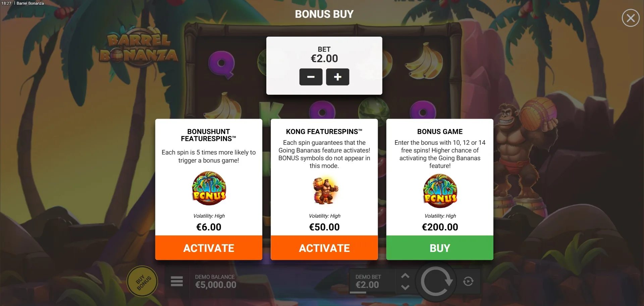The height and width of the screenshot is (306, 644).
Task: Click the Kong gorilla with barrel icon
Action: 325,190
